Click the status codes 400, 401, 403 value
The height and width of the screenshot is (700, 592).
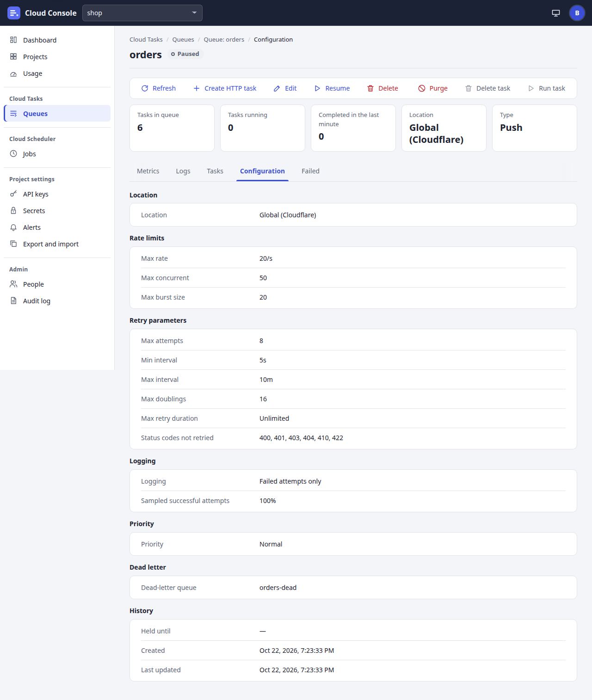(301, 438)
